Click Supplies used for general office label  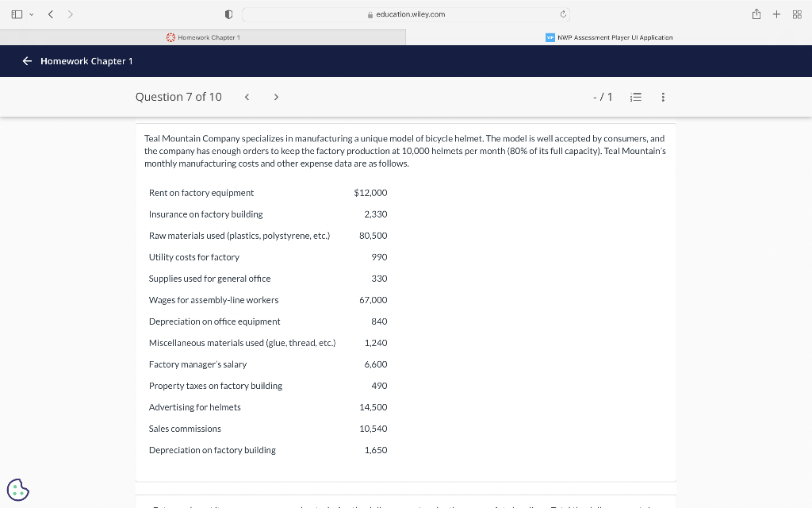(x=209, y=279)
